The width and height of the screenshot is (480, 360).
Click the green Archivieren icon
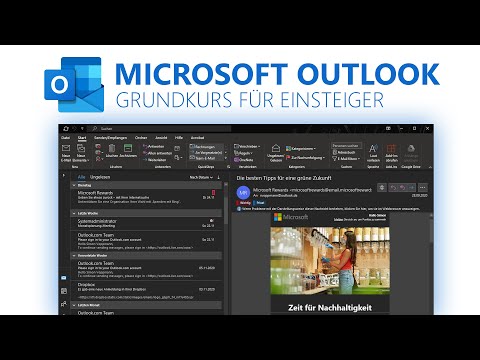click(128, 148)
